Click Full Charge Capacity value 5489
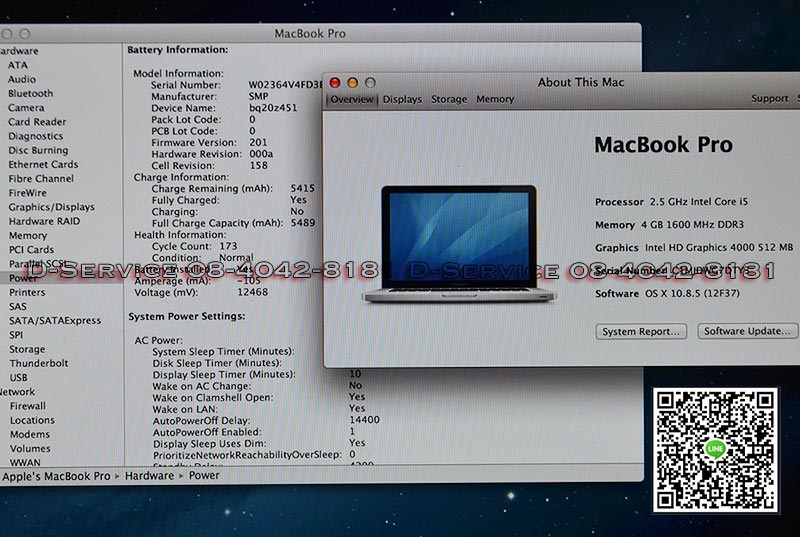This screenshot has width=800, height=537. pos(303,223)
